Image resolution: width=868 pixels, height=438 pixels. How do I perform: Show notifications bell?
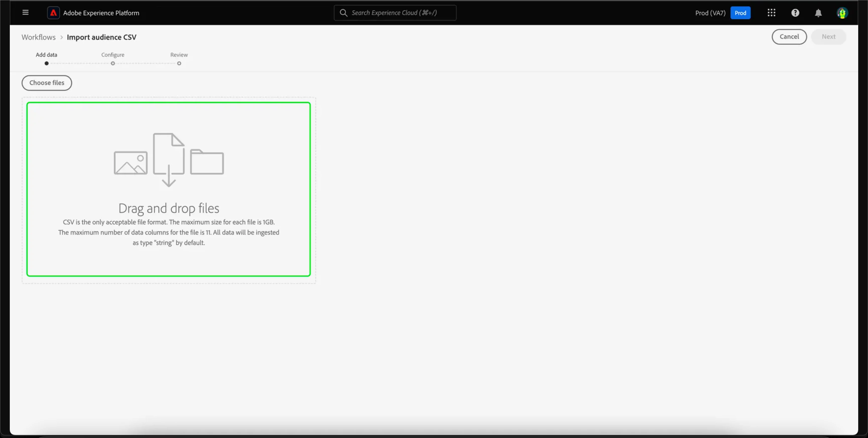pos(818,13)
